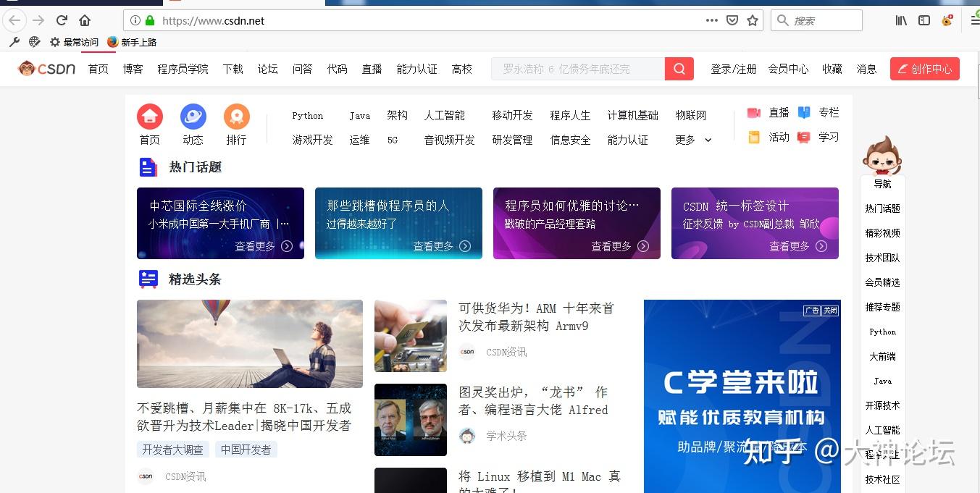Jump to 会员精选 in the side navigation
This screenshot has width=980, height=493.
click(882, 282)
